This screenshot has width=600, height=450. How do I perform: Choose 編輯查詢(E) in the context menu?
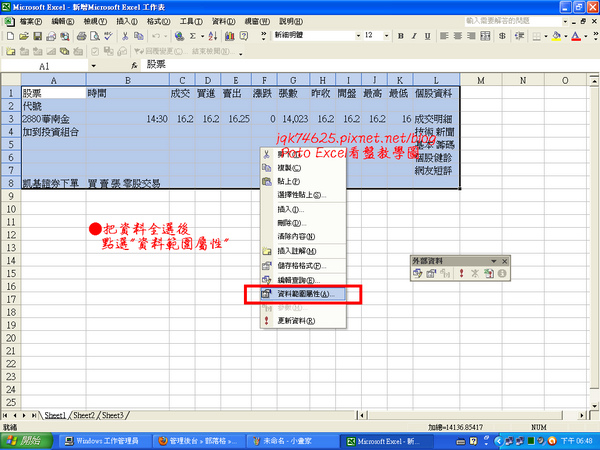click(x=303, y=280)
